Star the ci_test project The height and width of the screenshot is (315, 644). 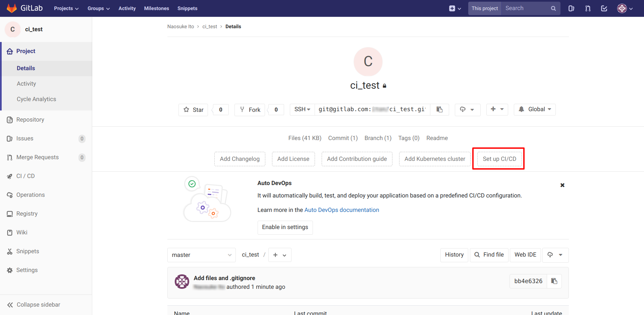(x=193, y=110)
